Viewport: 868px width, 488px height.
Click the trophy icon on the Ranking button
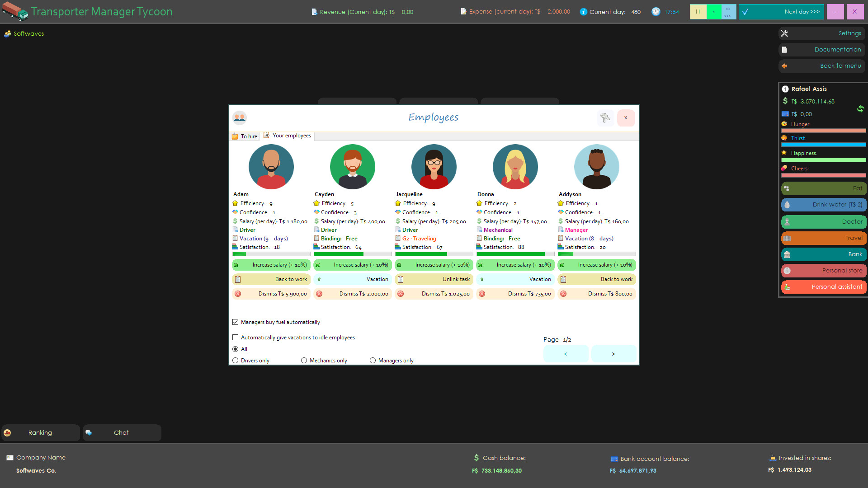7,432
